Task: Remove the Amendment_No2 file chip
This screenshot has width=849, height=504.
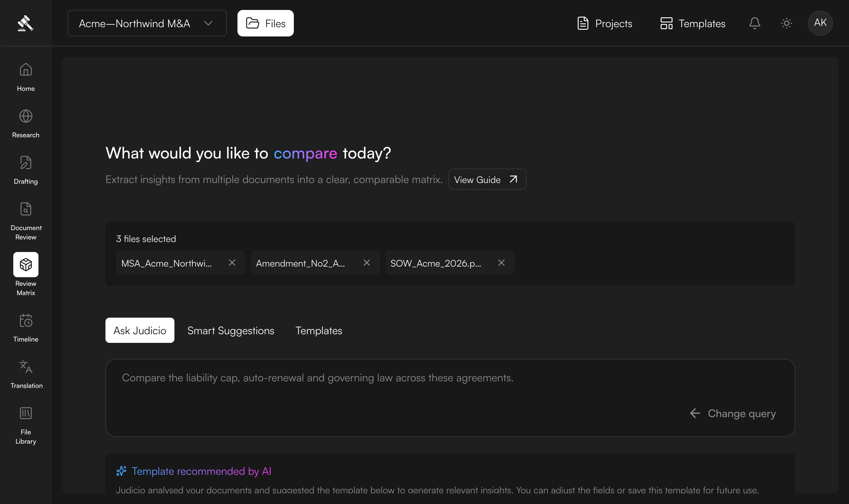Action: [x=367, y=263]
